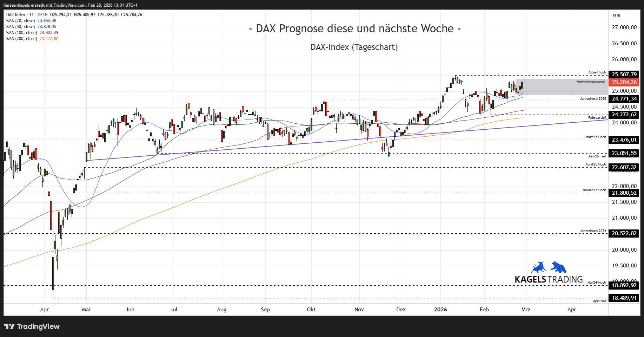Click the 'Juni'25 Tief' level annotation
Image resolution: width=644 pixels, height=337 pixels.
[597, 156]
